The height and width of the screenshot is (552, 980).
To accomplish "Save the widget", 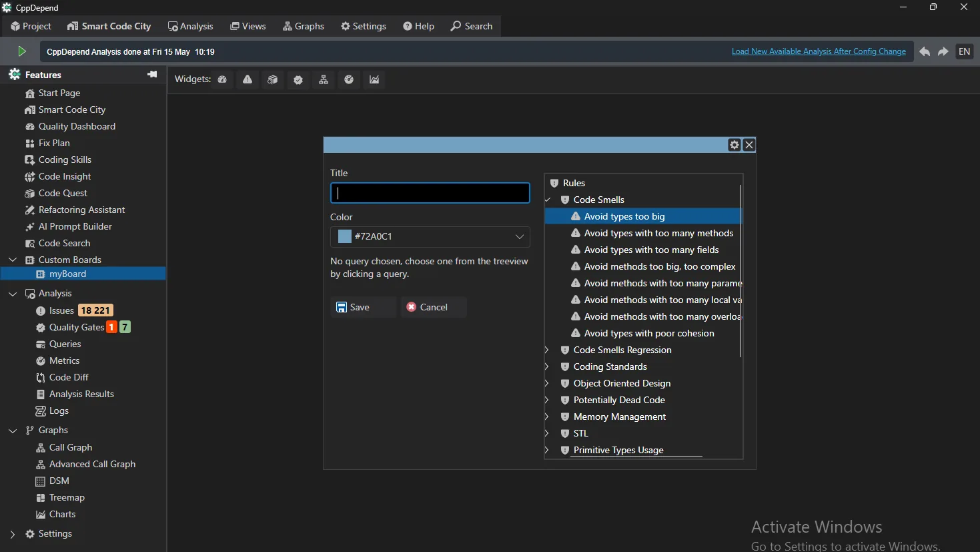I will point(364,307).
